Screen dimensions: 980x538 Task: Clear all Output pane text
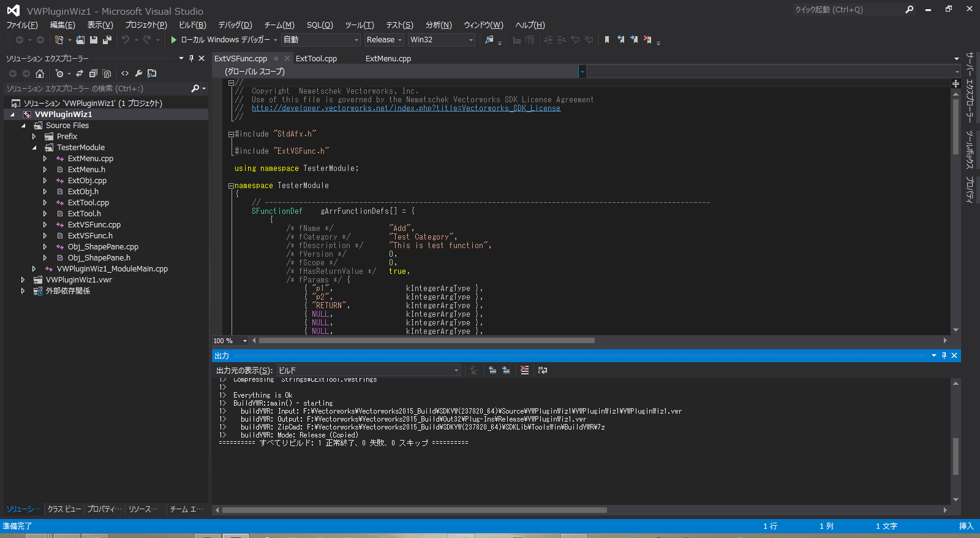point(524,370)
